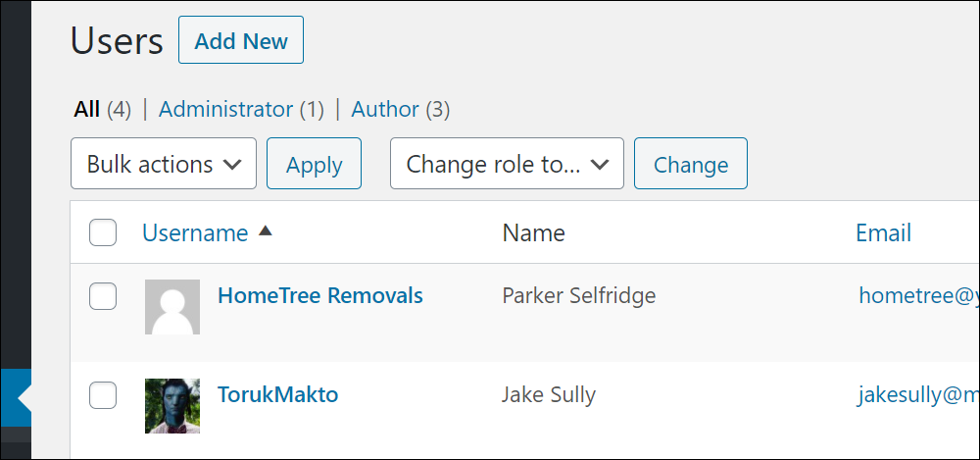
Task: Open the Bulk actions dropdown
Action: coord(164,164)
